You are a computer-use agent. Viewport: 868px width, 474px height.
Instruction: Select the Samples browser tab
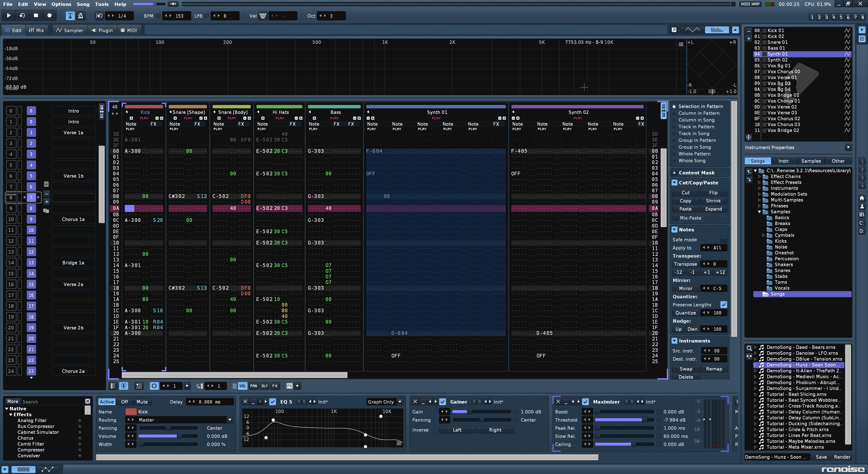tap(811, 161)
